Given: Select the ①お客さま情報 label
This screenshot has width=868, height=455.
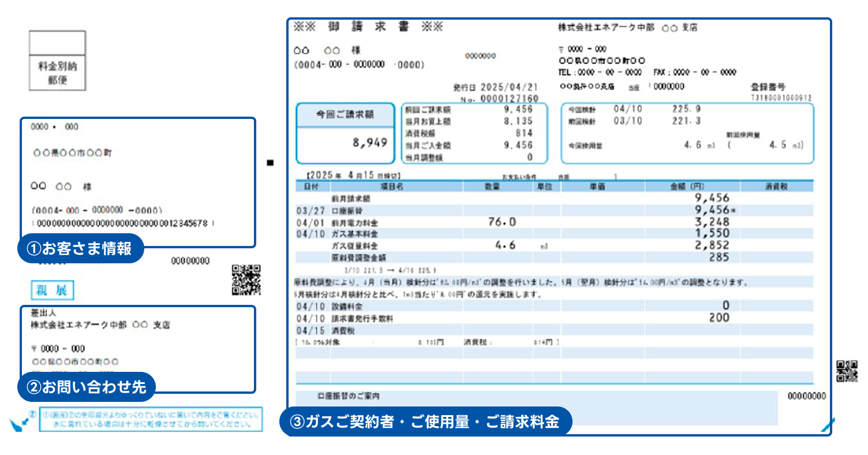Looking at the screenshot, I should point(80,249).
